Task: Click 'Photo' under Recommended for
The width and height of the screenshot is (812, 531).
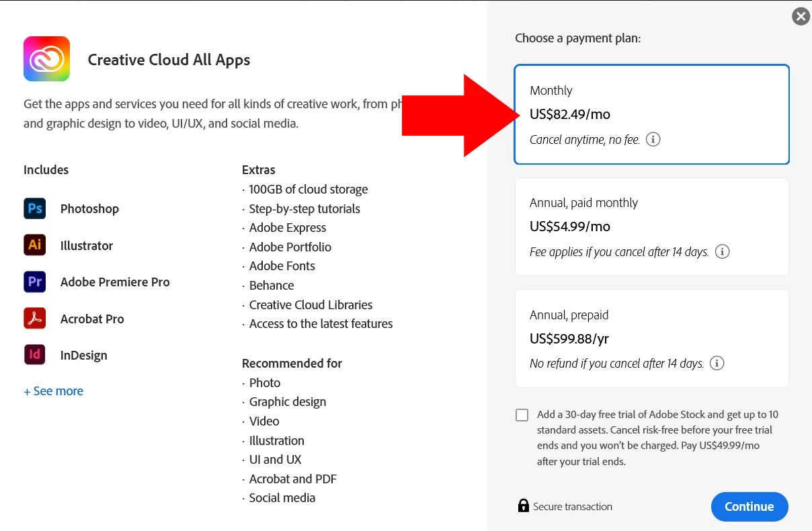Action: [265, 382]
